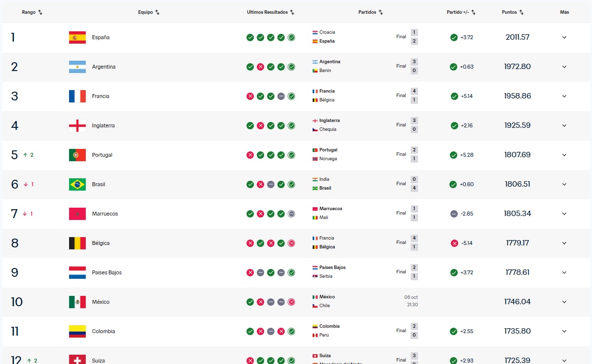Click Benin in Argentina's match

325,71
